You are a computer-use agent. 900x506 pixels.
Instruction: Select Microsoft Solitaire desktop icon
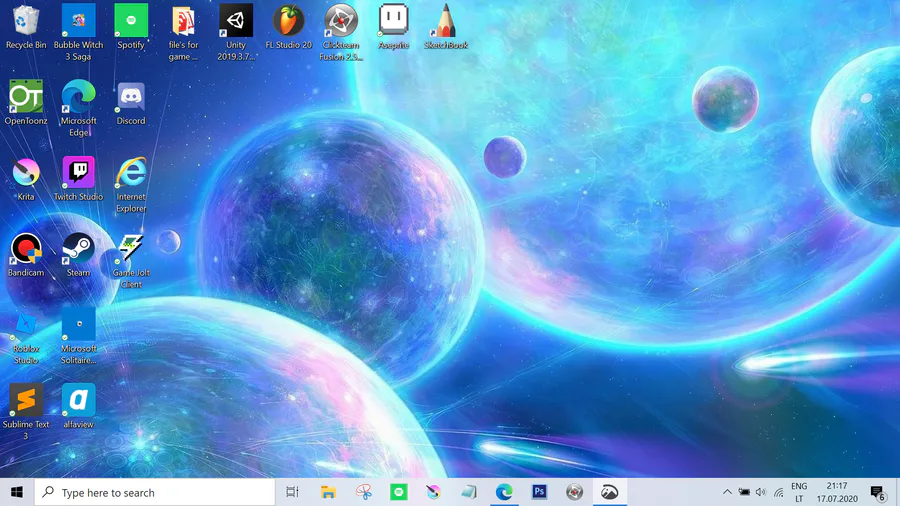[79, 337]
